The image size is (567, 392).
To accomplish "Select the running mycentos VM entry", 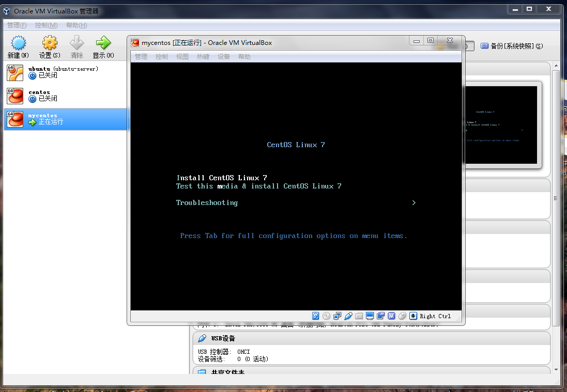I will point(66,119).
